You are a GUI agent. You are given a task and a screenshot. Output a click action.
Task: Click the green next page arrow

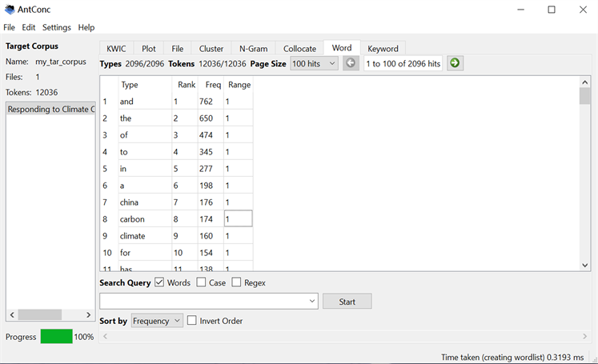(455, 63)
